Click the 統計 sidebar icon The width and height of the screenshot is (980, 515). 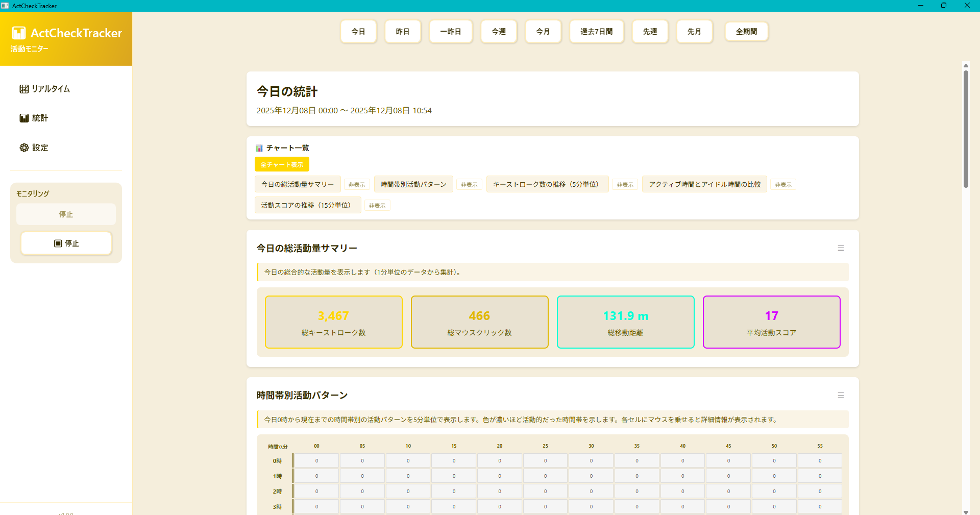(23, 118)
